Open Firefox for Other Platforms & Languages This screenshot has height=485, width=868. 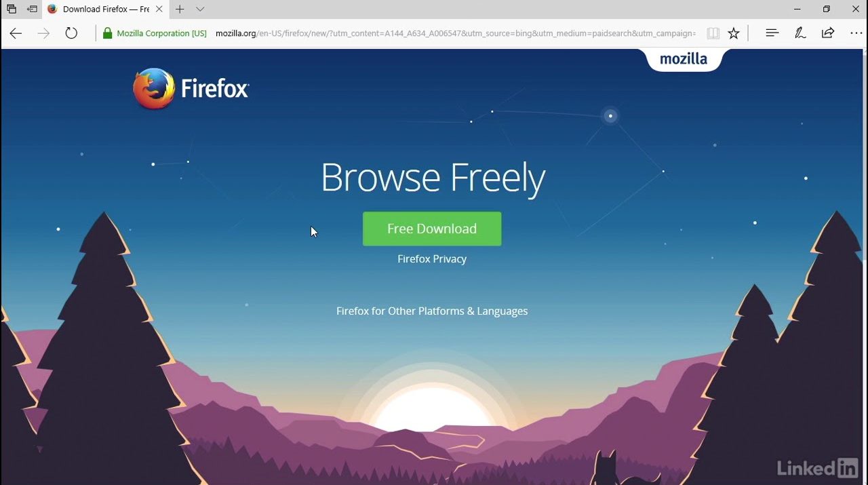432,311
